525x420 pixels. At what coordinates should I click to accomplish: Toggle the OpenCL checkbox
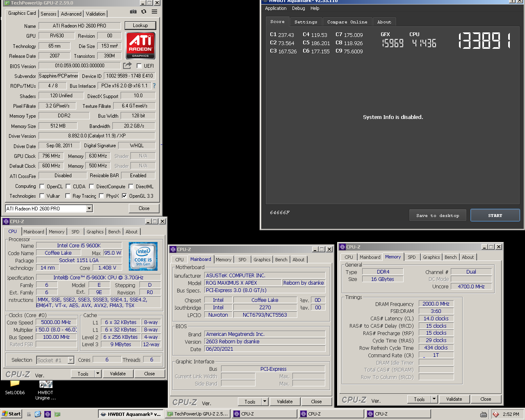point(42,186)
